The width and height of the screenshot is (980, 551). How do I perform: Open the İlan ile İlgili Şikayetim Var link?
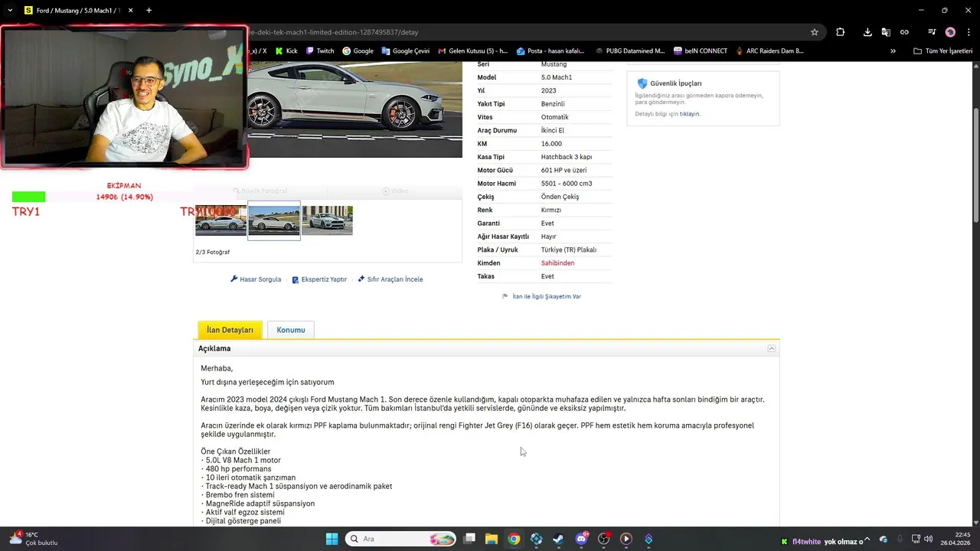click(x=547, y=296)
